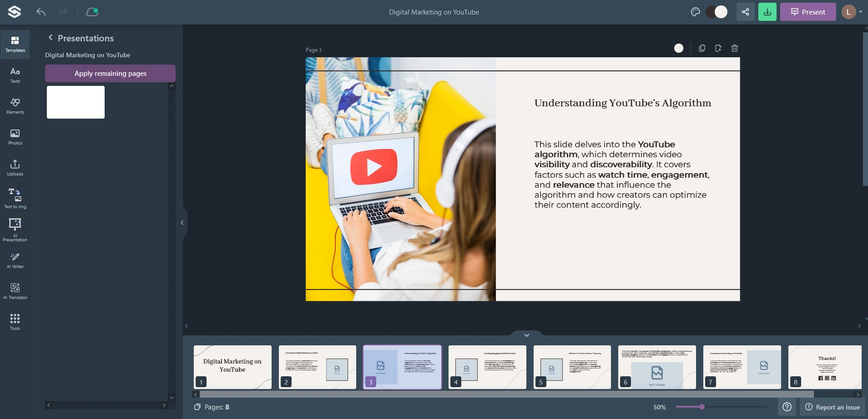Click Apply remaining pages button
The image size is (868, 419).
click(x=110, y=73)
